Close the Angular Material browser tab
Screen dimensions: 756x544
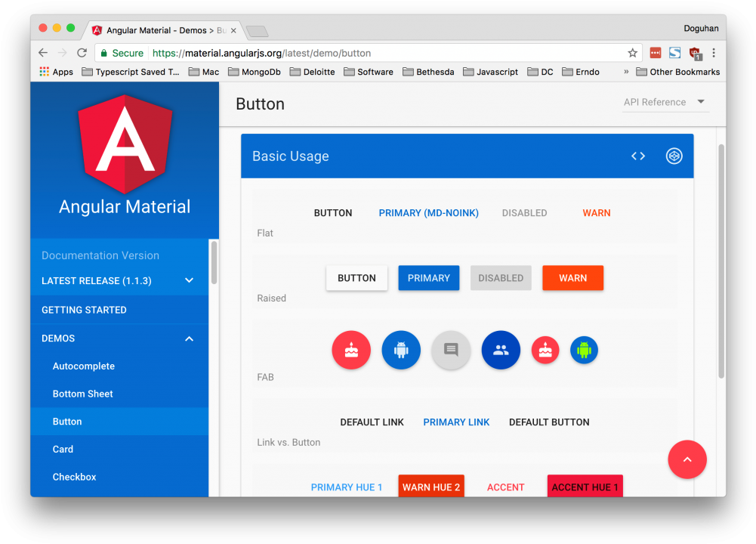click(x=233, y=30)
